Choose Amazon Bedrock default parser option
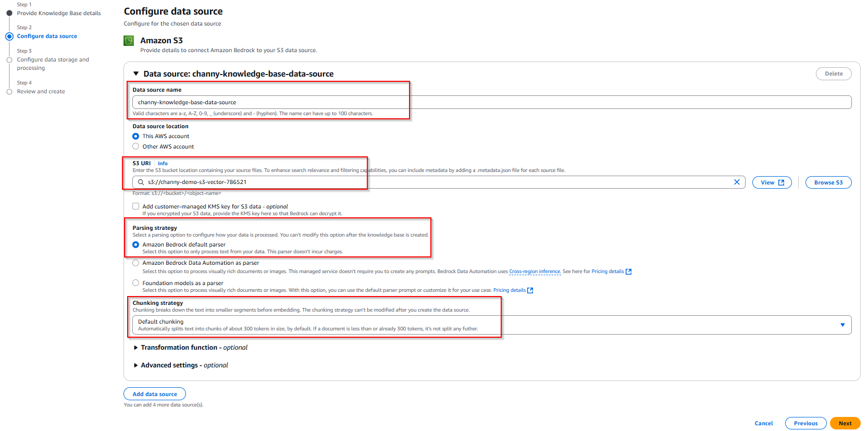The height and width of the screenshot is (431, 868). (135, 244)
